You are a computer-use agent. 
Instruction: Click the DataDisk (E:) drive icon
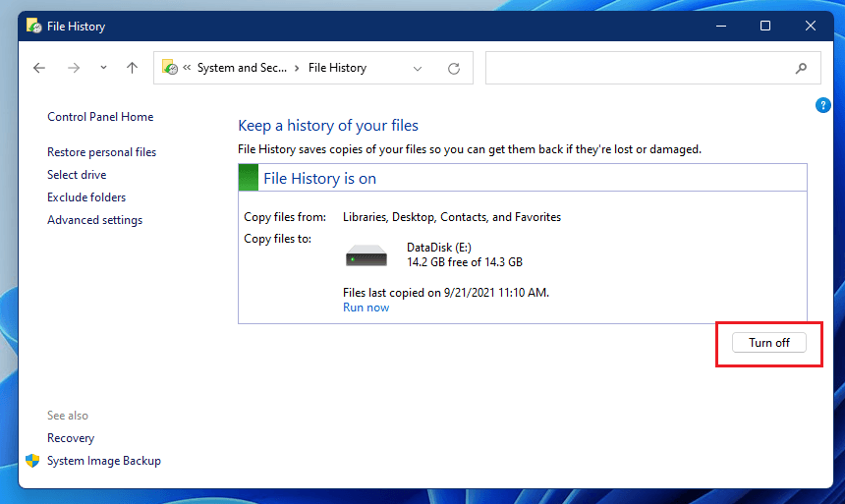pyautogui.click(x=366, y=255)
